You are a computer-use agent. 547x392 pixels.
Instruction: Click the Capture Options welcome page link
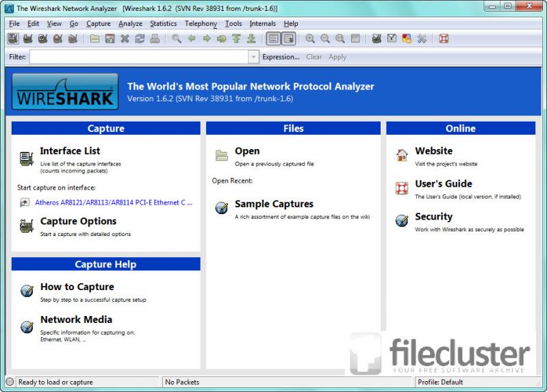tap(78, 221)
